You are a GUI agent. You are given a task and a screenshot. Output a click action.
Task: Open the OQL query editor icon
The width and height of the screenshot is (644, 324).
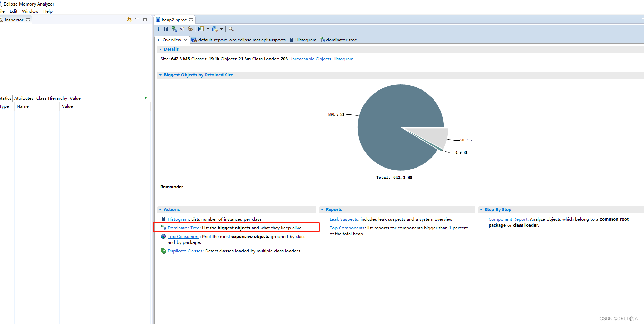click(x=182, y=29)
